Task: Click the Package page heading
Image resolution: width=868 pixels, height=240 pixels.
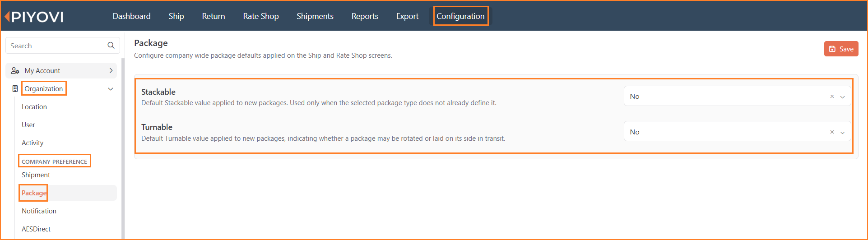Action: [151, 43]
